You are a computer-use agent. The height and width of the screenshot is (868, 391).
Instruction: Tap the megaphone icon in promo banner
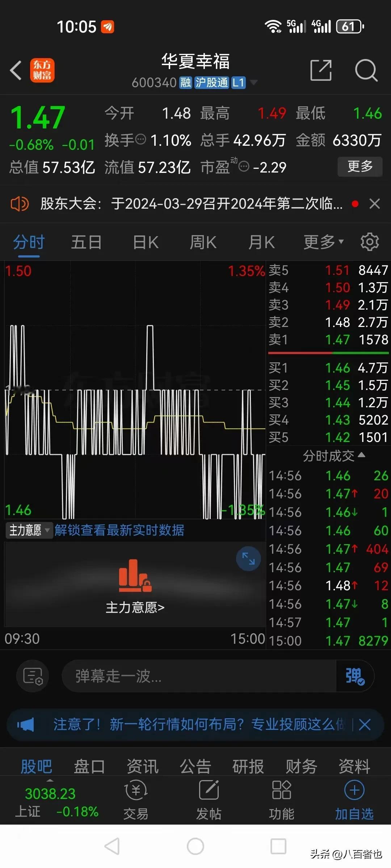coord(25,725)
